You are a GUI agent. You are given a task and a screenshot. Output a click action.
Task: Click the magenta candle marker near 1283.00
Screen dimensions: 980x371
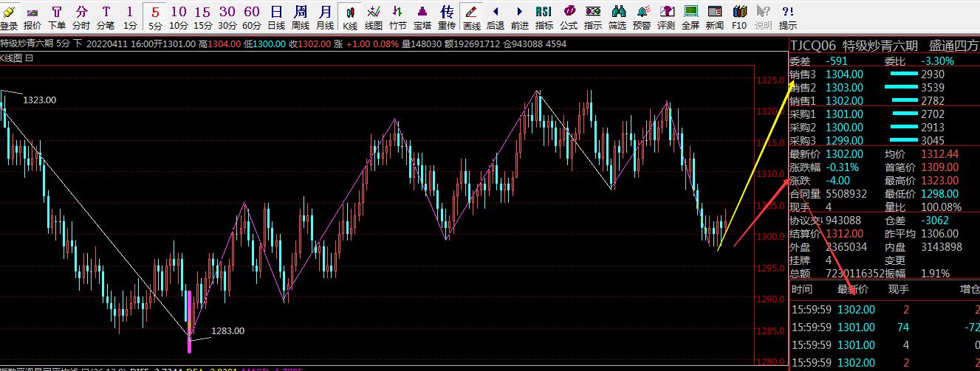[190, 321]
